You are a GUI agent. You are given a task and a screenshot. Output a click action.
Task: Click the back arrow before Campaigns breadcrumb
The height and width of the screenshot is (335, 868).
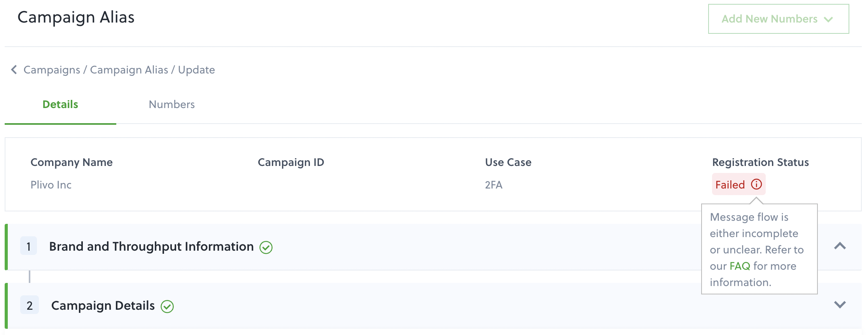point(14,70)
